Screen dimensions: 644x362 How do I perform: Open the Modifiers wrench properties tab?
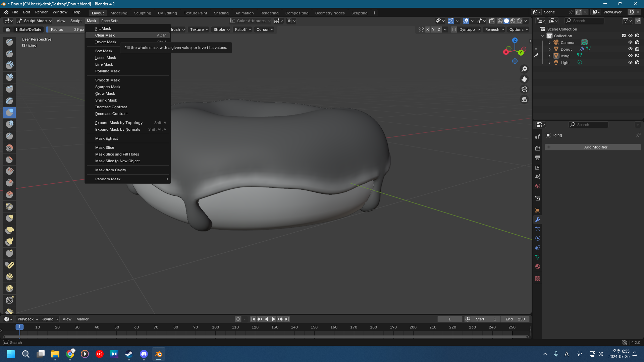click(538, 220)
